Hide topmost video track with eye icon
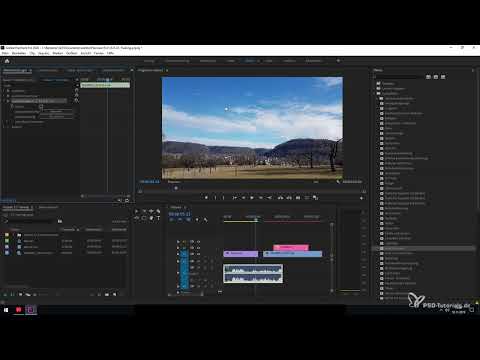 (198, 241)
